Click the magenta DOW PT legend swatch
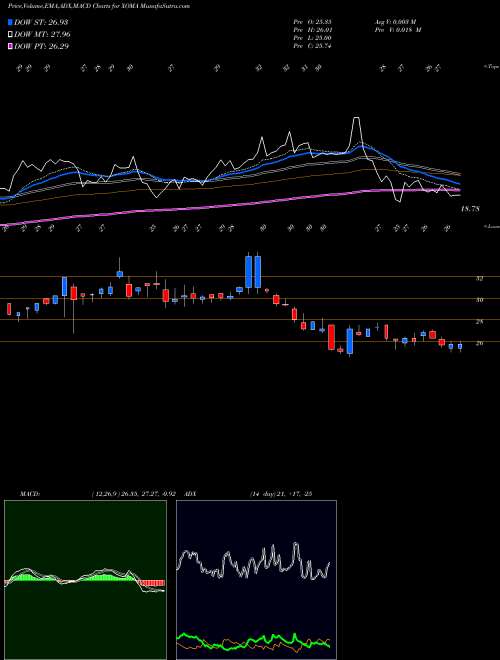 pos(11,46)
